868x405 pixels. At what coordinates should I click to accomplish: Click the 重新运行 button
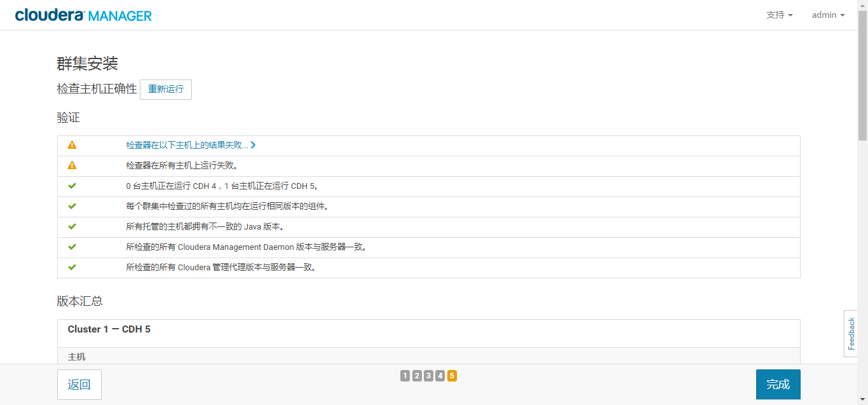point(166,89)
